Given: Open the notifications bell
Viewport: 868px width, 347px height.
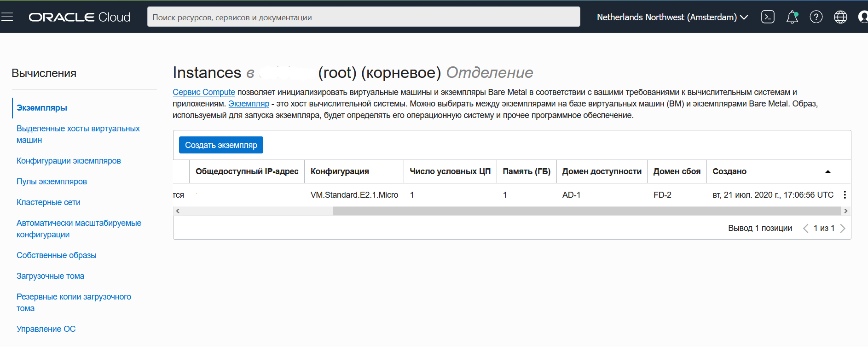Looking at the screenshot, I should (792, 17).
